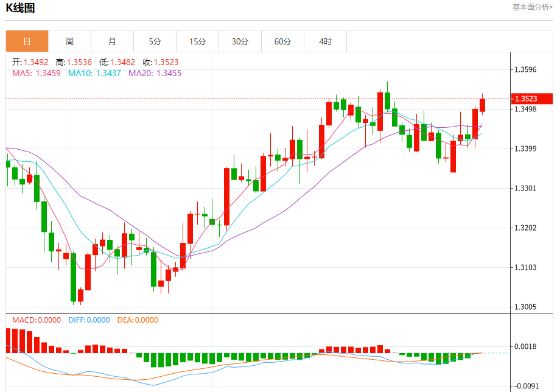Switch to the 周 weekly tab
Image resolution: width=560 pixels, height=392 pixels.
pos(69,41)
